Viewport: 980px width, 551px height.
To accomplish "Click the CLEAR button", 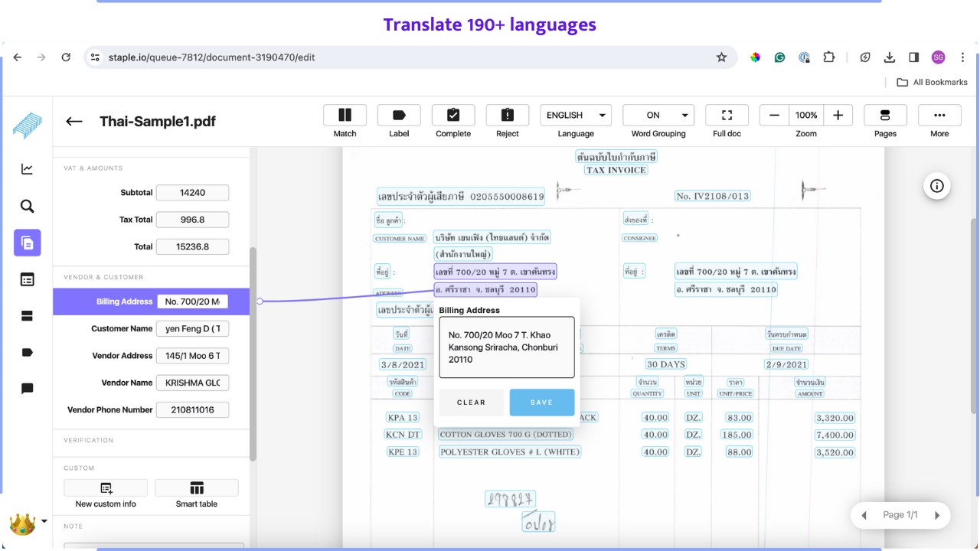I will coord(472,403).
